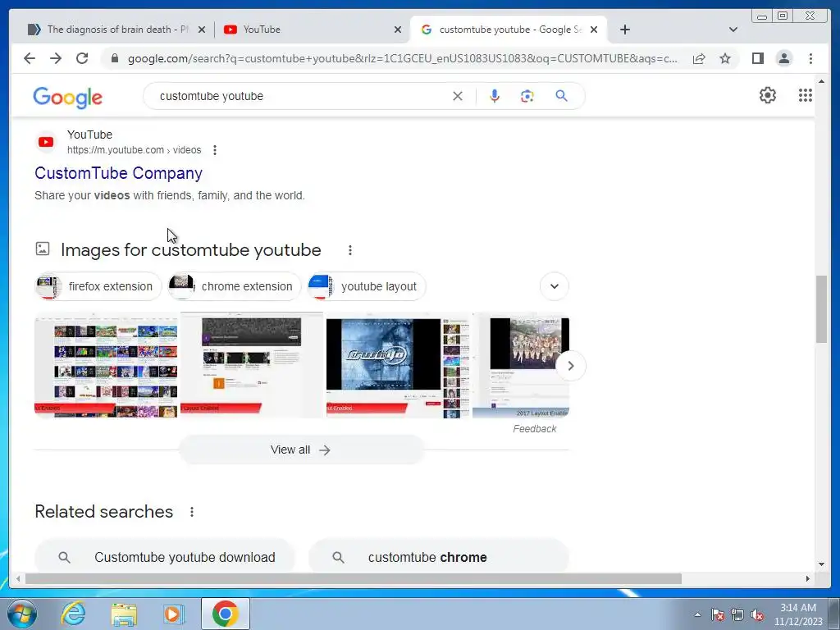
Task: Click the horizontal scroll left arrow
Action: point(18,578)
